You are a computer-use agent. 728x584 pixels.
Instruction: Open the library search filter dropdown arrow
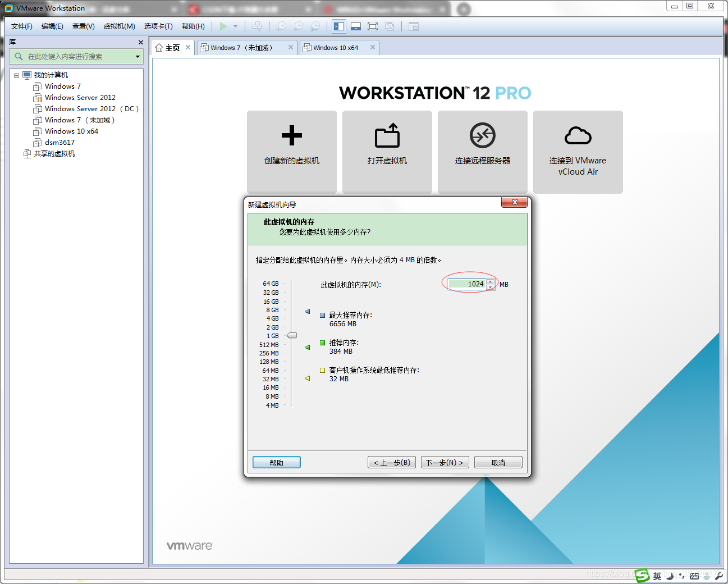click(x=138, y=56)
